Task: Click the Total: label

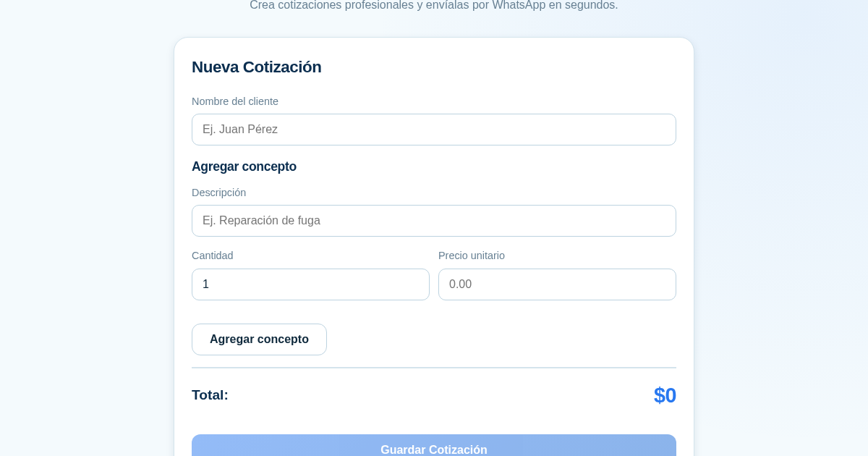Action: point(210,395)
